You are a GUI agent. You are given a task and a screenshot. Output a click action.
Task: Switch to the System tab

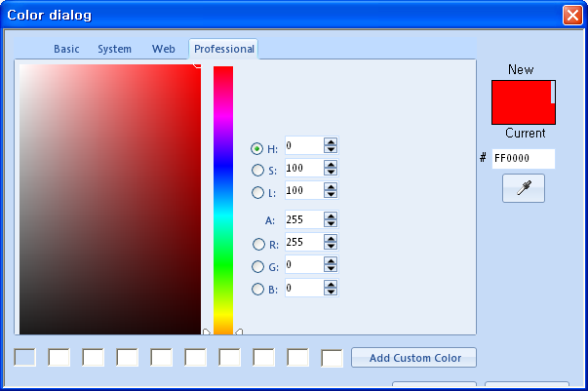(114, 49)
